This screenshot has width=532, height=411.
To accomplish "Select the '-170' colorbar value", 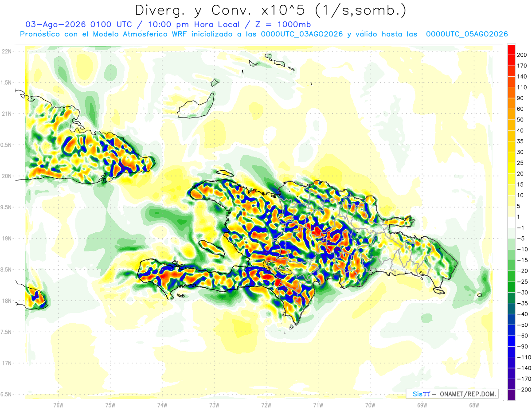I will 524,380.
